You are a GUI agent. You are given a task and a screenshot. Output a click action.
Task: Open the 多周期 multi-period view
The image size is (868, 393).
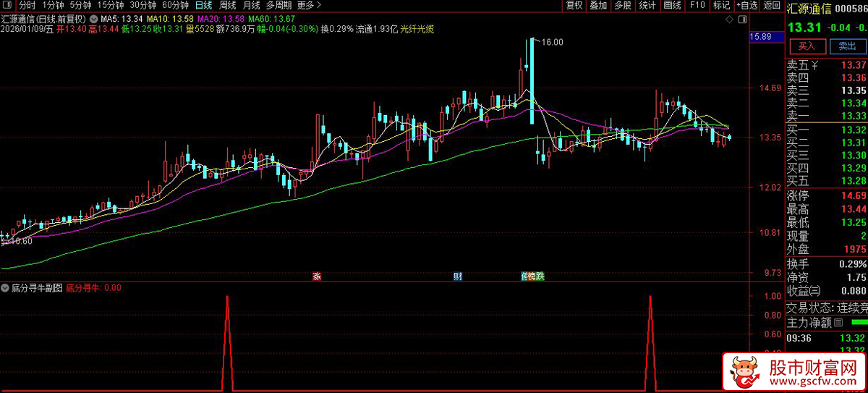click(x=278, y=5)
